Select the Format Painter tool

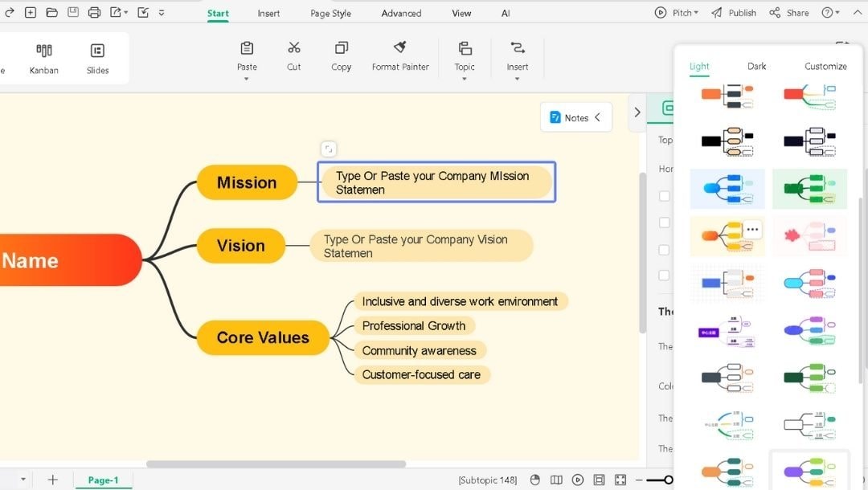coord(400,55)
